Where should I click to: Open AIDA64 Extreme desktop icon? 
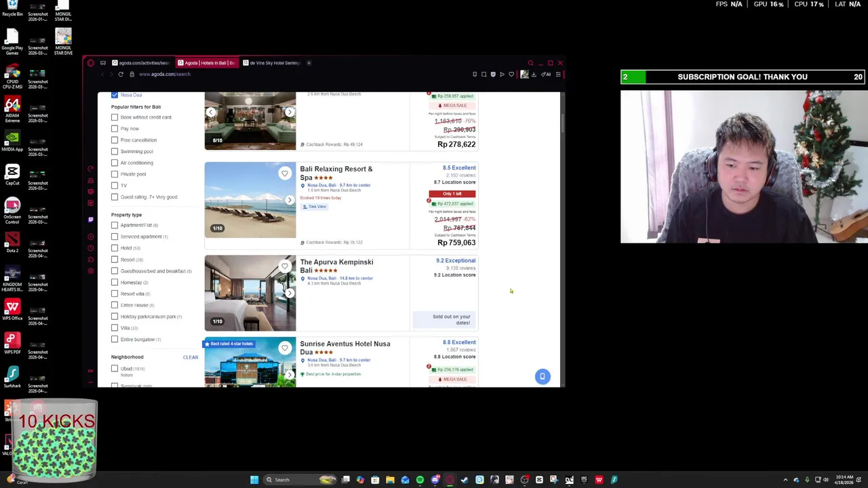coord(12,108)
